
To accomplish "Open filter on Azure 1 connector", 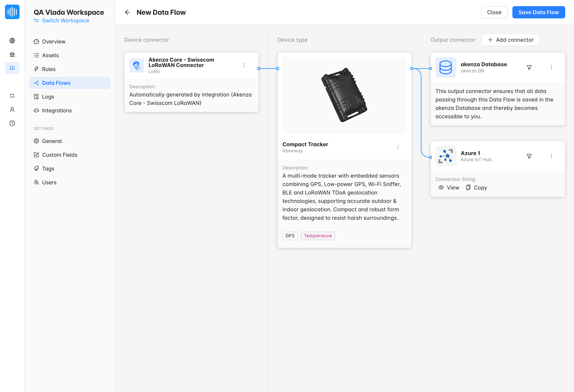I will click(529, 156).
